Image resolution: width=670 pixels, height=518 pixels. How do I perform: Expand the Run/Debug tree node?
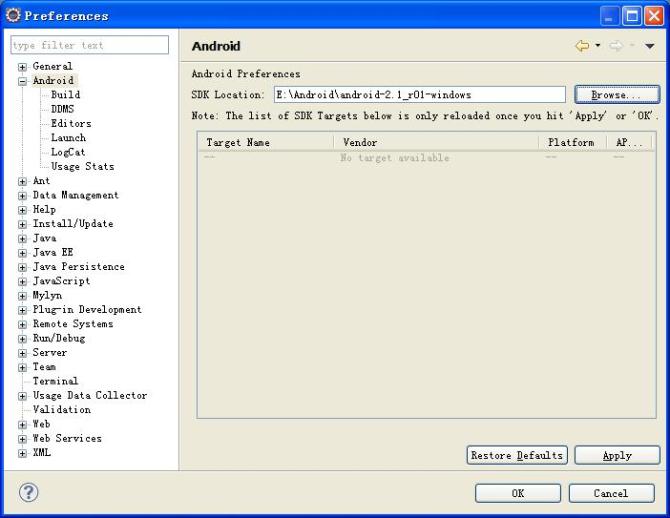pyautogui.click(x=22, y=339)
